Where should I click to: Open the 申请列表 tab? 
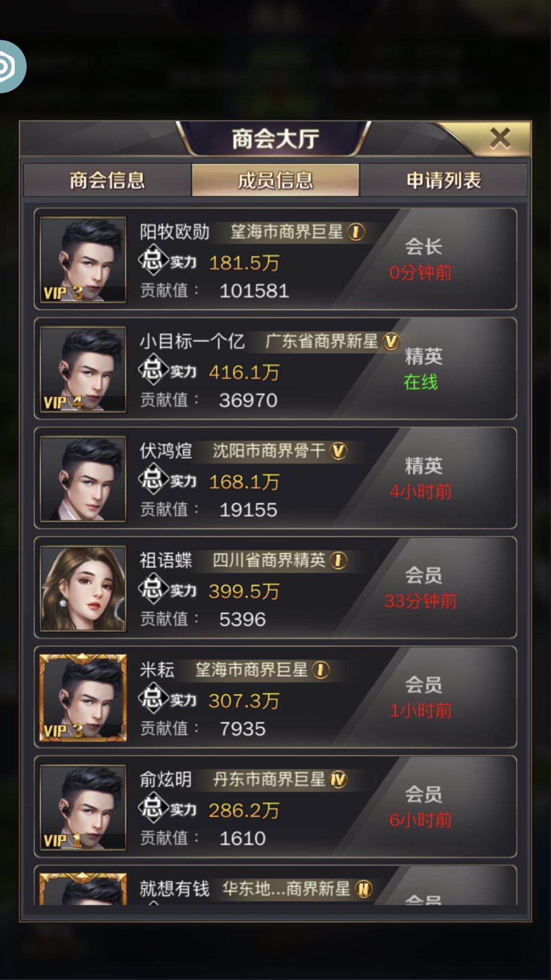[x=444, y=180]
